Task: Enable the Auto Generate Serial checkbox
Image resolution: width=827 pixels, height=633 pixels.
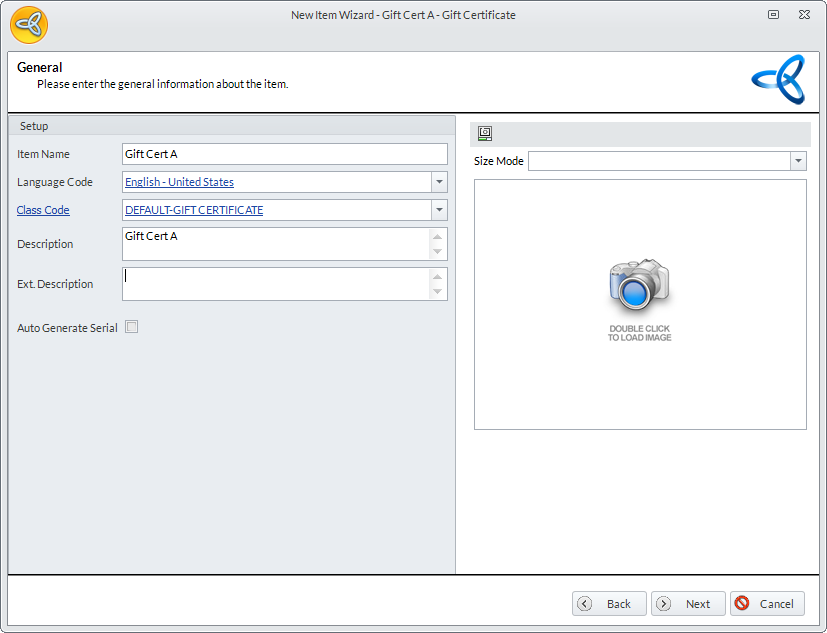Action: tap(131, 327)
